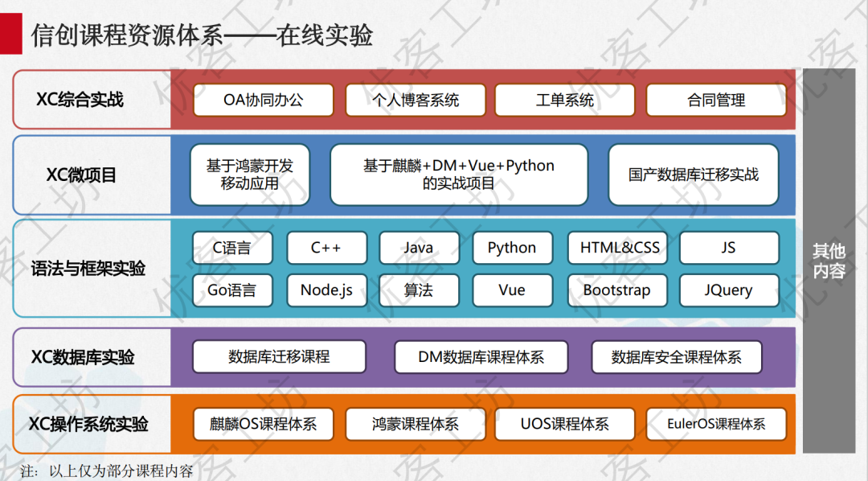Click the C++ box
The image size is (868, 481).
[x=327, y=248]
